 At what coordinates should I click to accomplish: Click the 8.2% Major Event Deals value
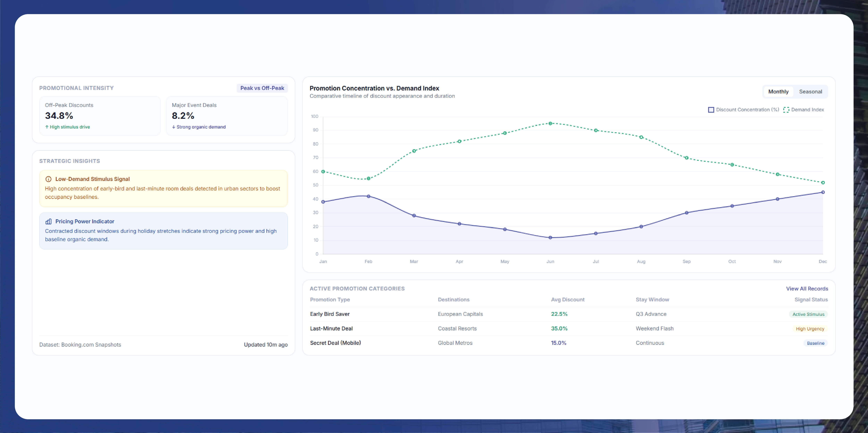183,116
